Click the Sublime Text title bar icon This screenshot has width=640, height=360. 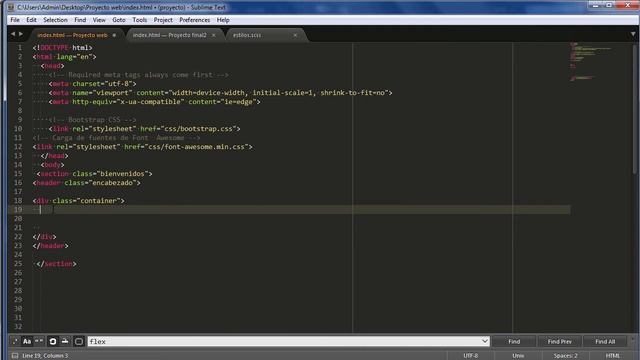[x=11, y=7]
